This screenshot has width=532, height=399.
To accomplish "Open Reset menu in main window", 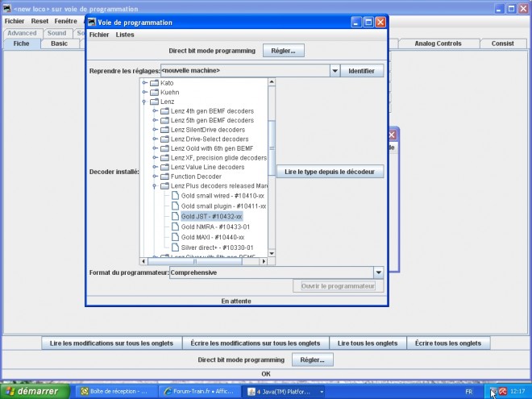I will [39, 21].
